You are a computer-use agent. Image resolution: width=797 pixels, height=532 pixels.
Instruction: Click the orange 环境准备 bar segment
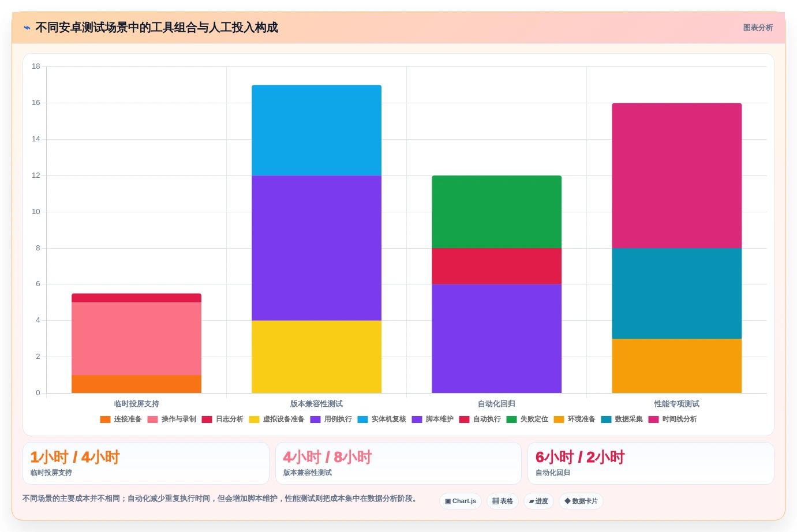point(676,366)
